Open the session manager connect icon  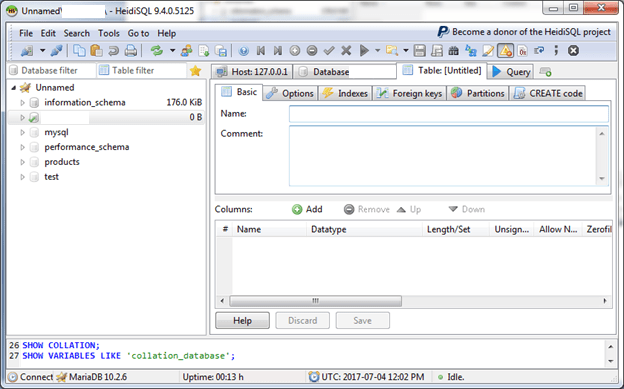27,51
